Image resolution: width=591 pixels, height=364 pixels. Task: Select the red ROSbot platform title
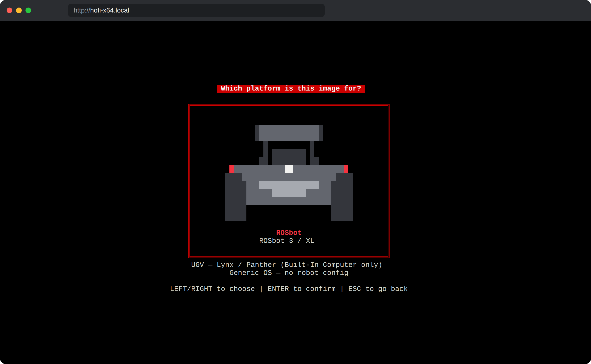pyautogui.click(x=289, y=232)
